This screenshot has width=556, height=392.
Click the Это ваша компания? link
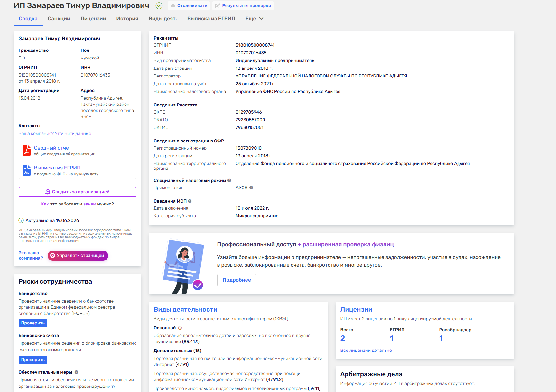click(x=31, y=255)
